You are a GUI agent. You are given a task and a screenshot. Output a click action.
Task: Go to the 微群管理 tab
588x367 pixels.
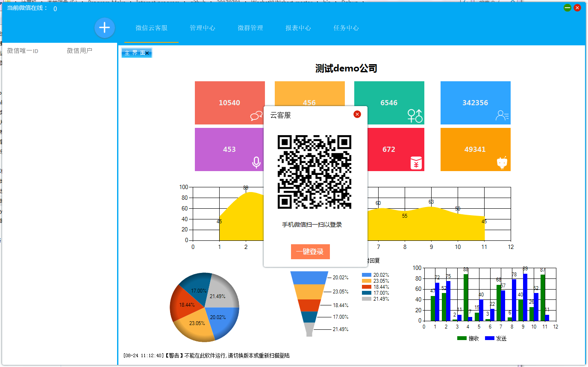[250, 28]
